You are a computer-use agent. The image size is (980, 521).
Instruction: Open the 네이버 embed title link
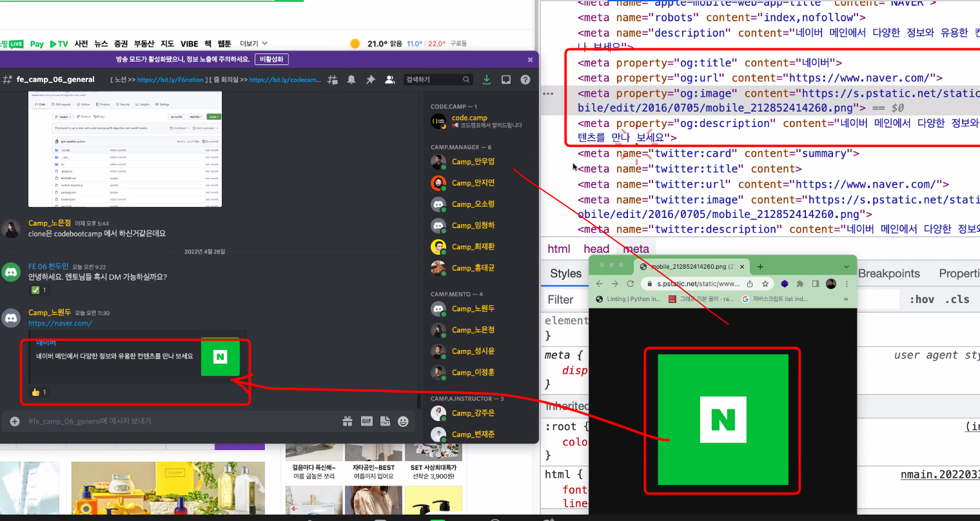(x=46, y=342)
